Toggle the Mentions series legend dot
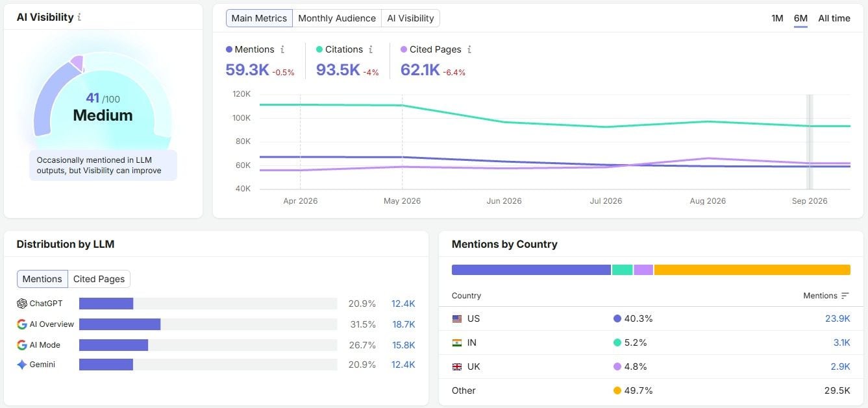Image resolution: width=868 pixels, height=408 pixels. (229, 49)
